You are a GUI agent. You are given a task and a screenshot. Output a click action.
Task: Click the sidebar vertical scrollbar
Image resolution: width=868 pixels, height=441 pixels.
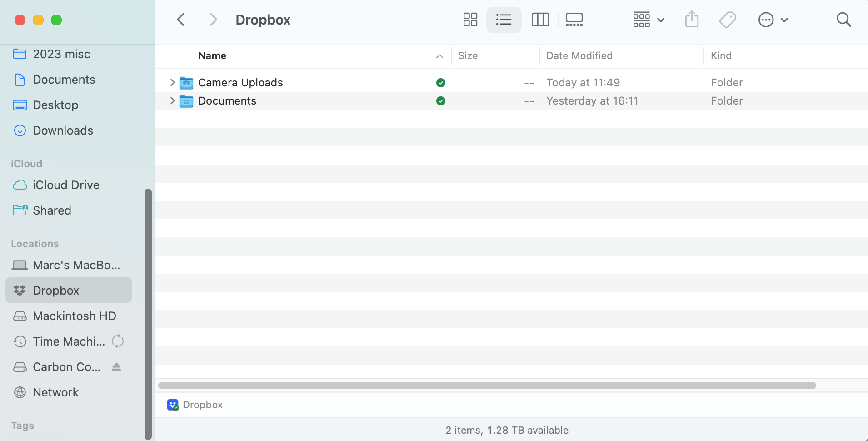point(148,314)
